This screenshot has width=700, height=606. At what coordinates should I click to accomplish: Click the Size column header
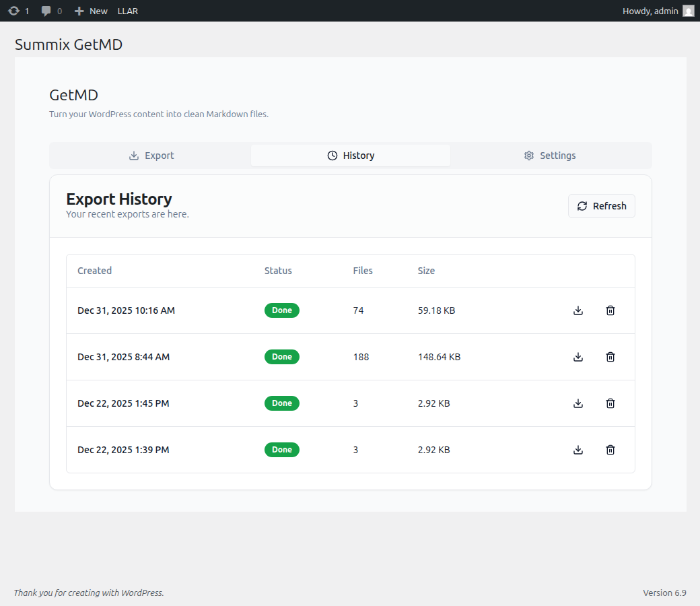pyautogui.click(x=426, y=271)
